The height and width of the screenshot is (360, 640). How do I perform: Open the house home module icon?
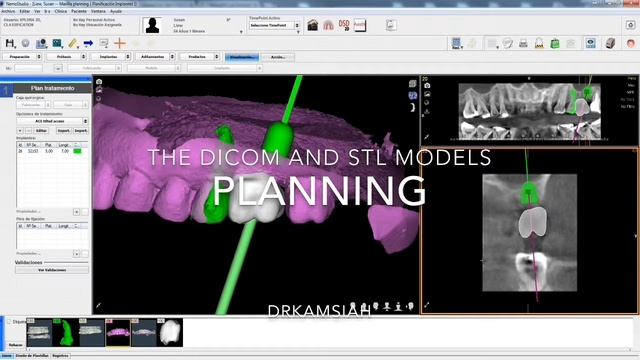pyautogui.click(x=313, y=25)
